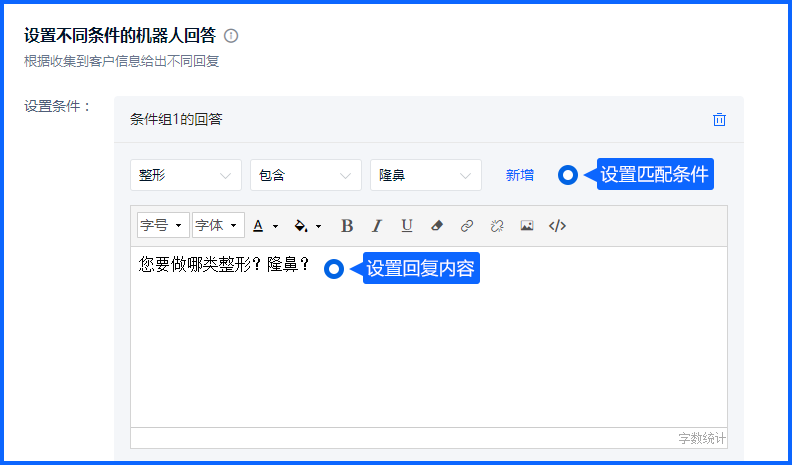The height and width of the screenshot is (465, 792).
Task: Delete condition group 1 with trash icon
Action: click(719, 120)
